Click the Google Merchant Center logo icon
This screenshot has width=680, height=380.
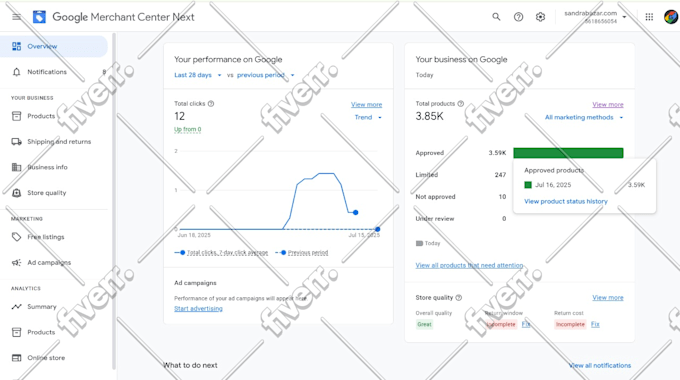click(39, 17)
